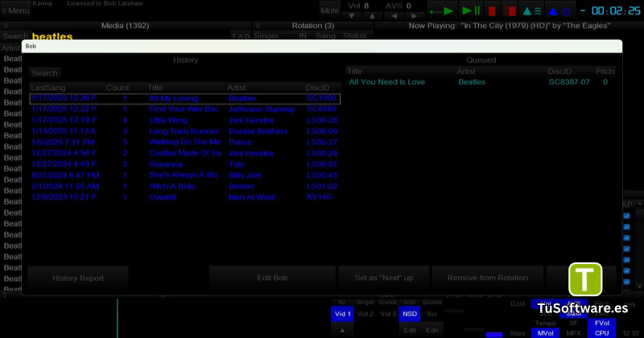This screenshot has height=338, width=644.
Task: Toggle the Vid 3 output button
Action: tap(388, 314)
